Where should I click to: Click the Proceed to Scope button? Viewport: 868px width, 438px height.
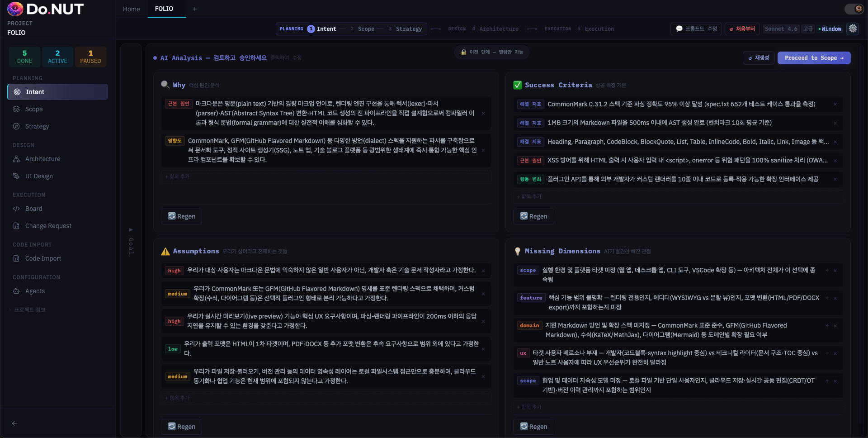point(814,58)
